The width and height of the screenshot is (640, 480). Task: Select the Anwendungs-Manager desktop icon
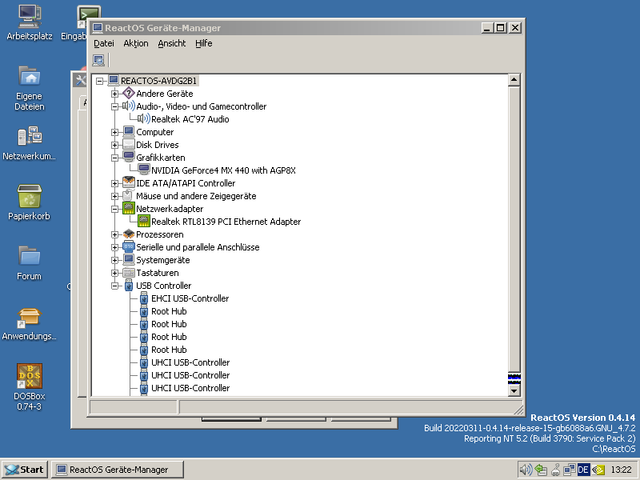click(29, 317)
